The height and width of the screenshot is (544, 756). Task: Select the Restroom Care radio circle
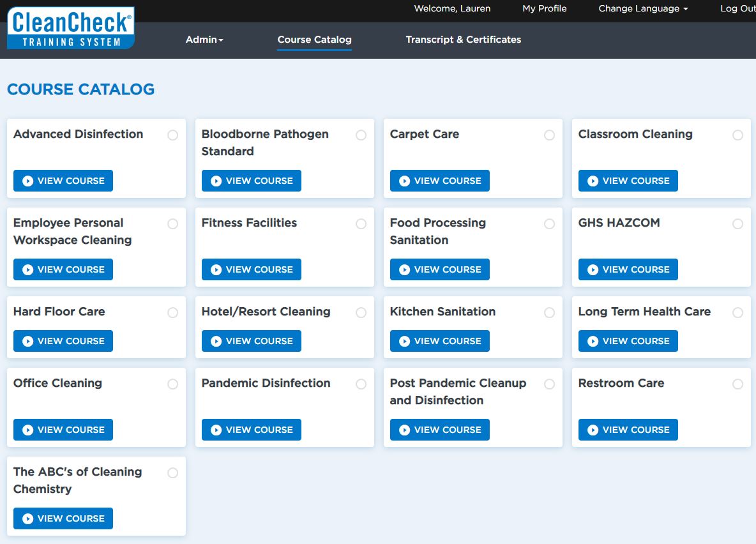737,384
